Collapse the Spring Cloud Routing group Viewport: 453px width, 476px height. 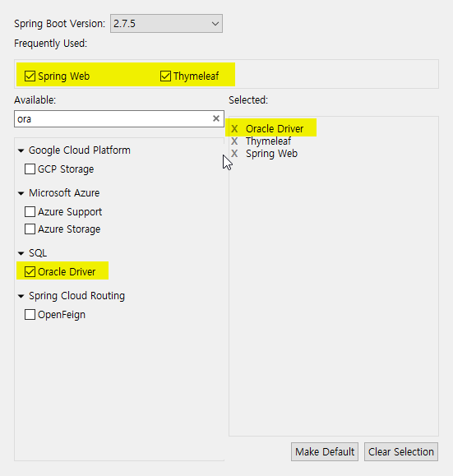point(21,296)
